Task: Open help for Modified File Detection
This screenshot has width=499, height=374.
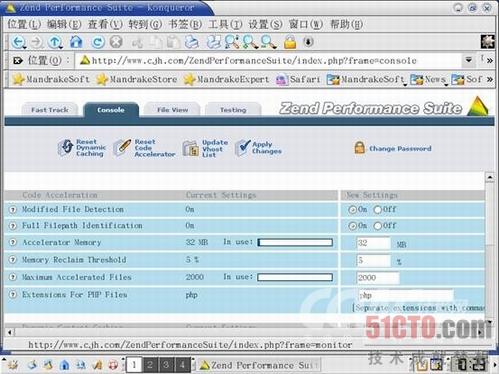Action: tap(13, 210)
